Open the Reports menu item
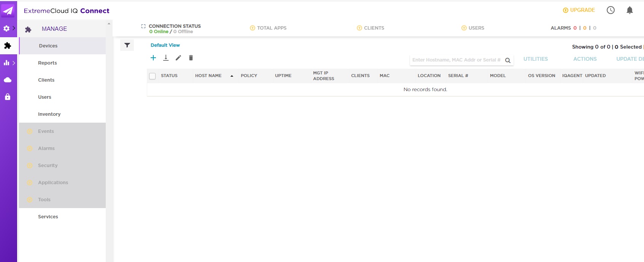The image size is (644, 262). pyautogui.click(x=48, y=63)
